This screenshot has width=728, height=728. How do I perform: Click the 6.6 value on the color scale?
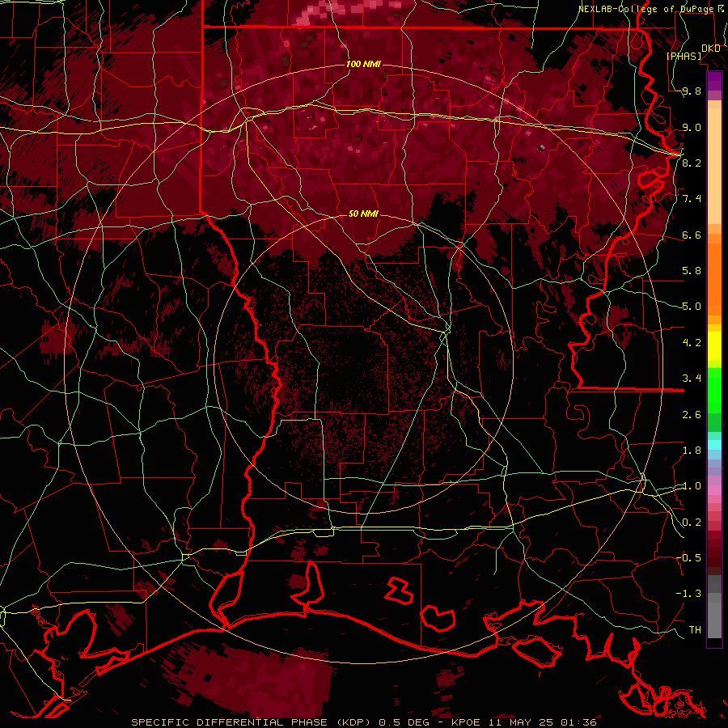pos(692,235)
